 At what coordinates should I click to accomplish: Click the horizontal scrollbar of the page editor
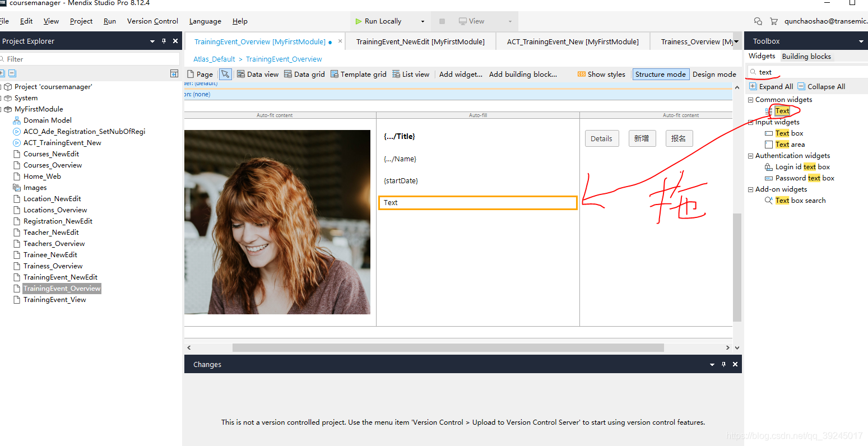coord(448,347)
